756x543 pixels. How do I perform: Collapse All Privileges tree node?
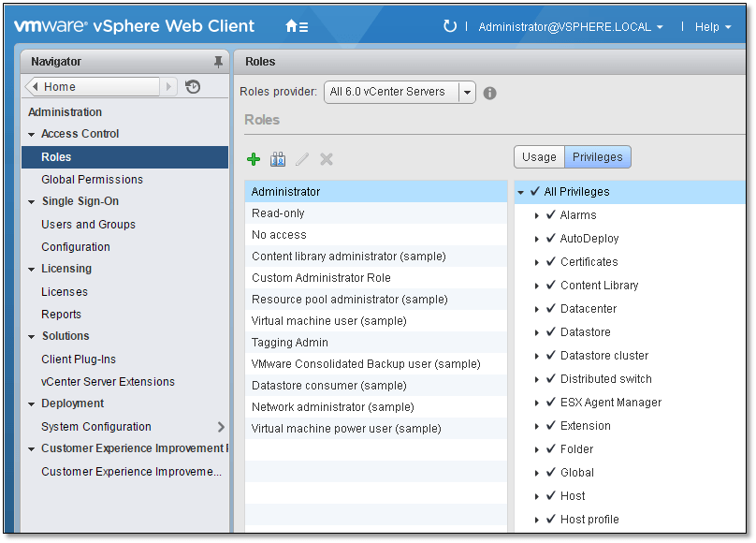521,193
